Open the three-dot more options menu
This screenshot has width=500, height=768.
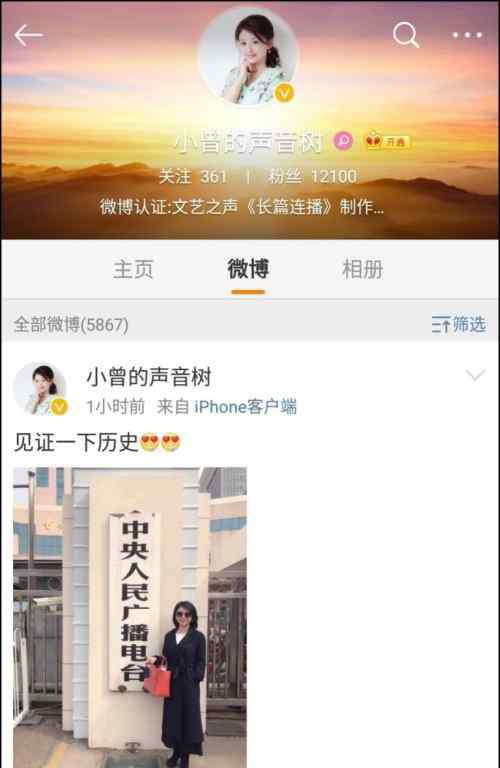click(x=467, y=35)
